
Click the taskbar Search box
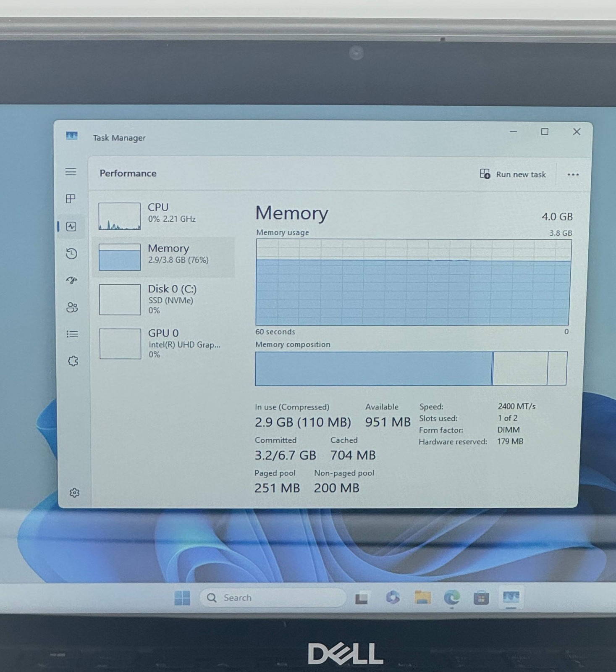click(273, 598)
